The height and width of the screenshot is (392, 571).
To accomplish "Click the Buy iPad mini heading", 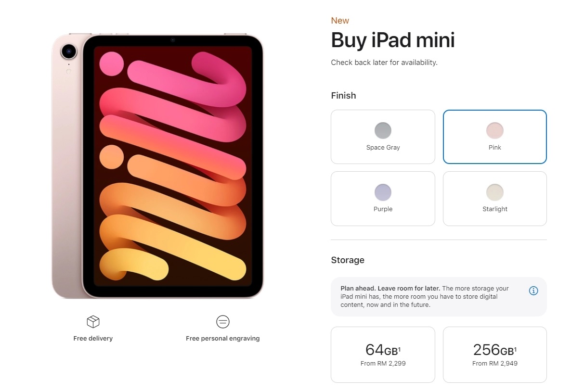I will [x=392, y=40].
